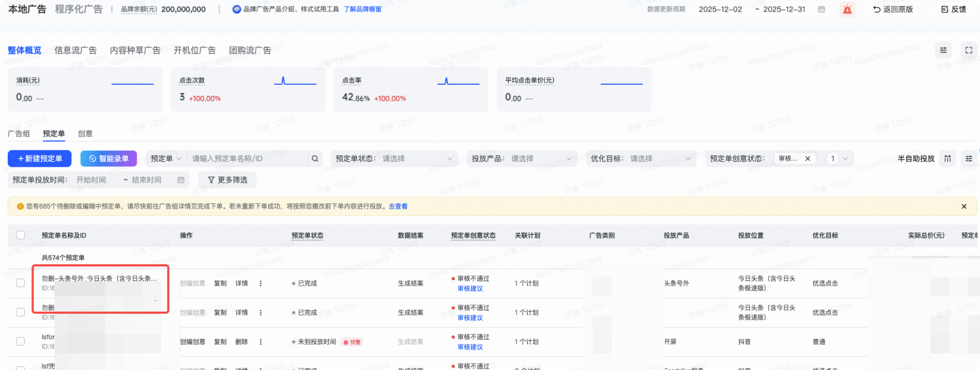
Task: Click 生成结案 in the 头条号外 row
Action: [411, 284]
